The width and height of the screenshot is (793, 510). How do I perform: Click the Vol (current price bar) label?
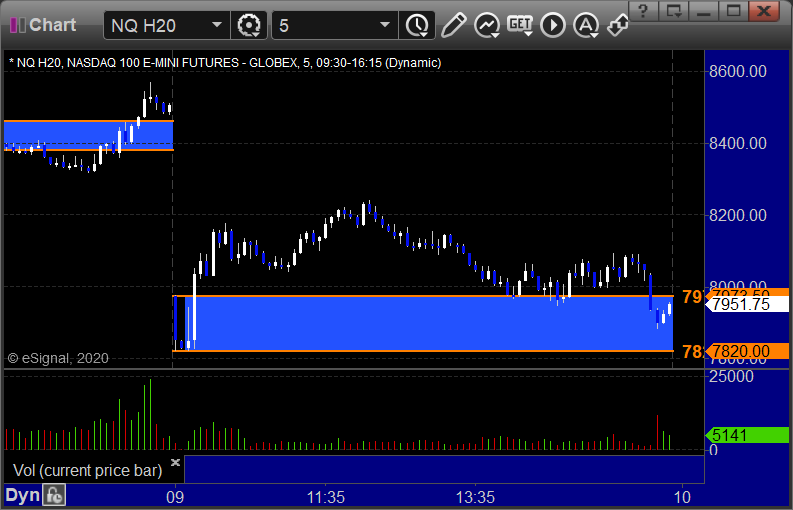coord(87,471)
